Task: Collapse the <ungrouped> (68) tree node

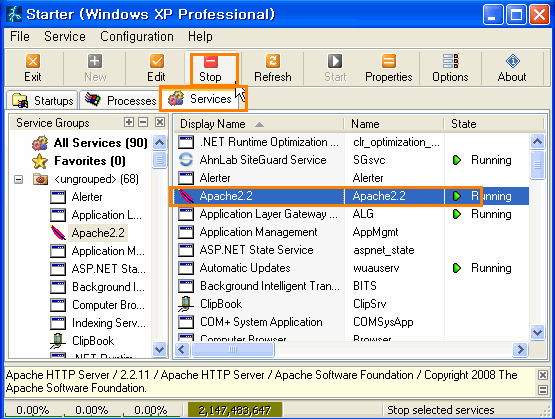Action: [18, 179]
